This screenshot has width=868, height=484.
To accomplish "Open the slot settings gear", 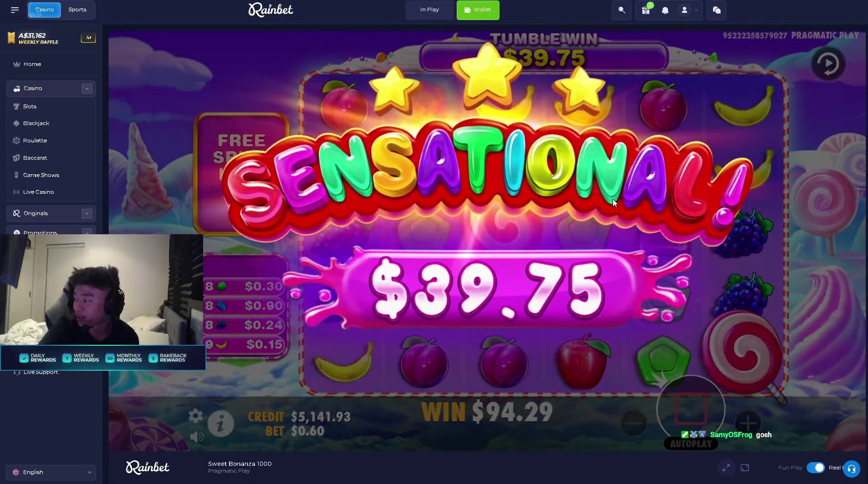I will tap(195, 415).
